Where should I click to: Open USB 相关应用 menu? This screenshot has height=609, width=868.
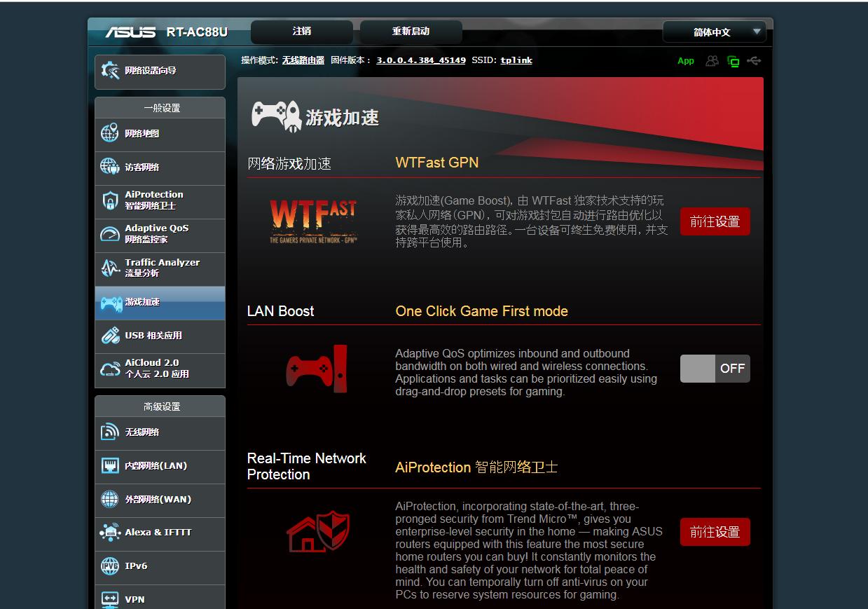coord(160,336)
